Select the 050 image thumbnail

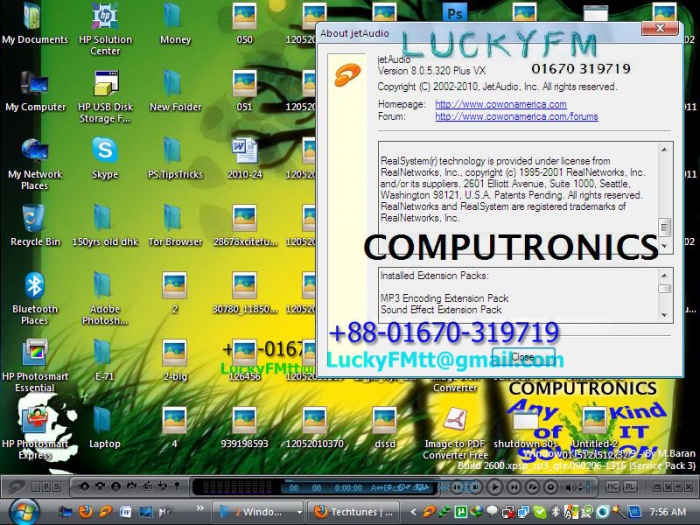244,23
